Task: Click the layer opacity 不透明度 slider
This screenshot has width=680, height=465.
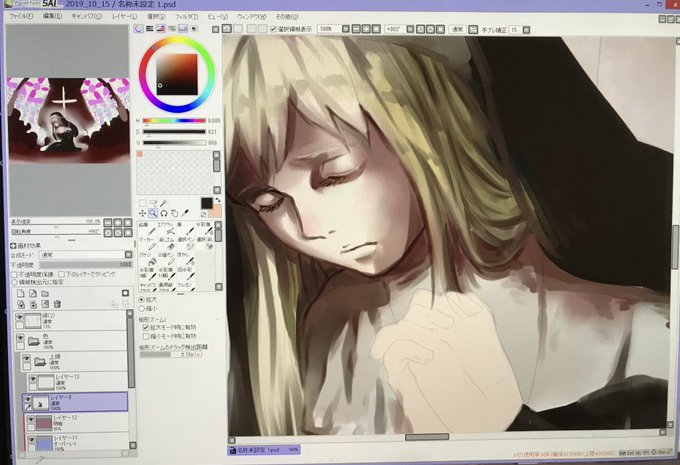Action: 85,265
